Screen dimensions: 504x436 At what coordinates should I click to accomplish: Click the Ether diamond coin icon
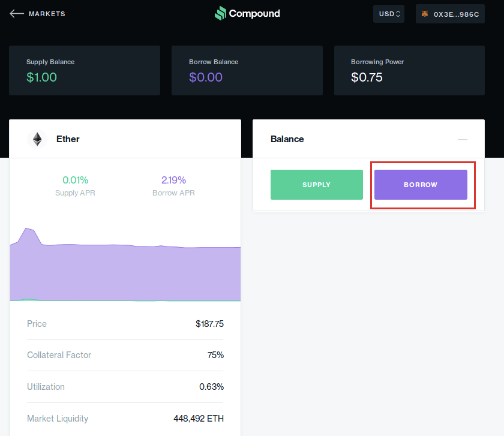point(37,139)
